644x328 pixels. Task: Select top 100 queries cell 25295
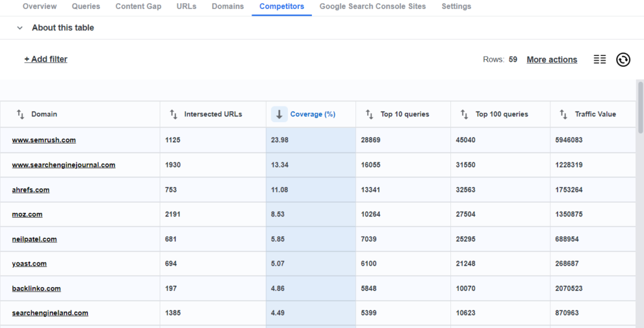click(501, 239)
